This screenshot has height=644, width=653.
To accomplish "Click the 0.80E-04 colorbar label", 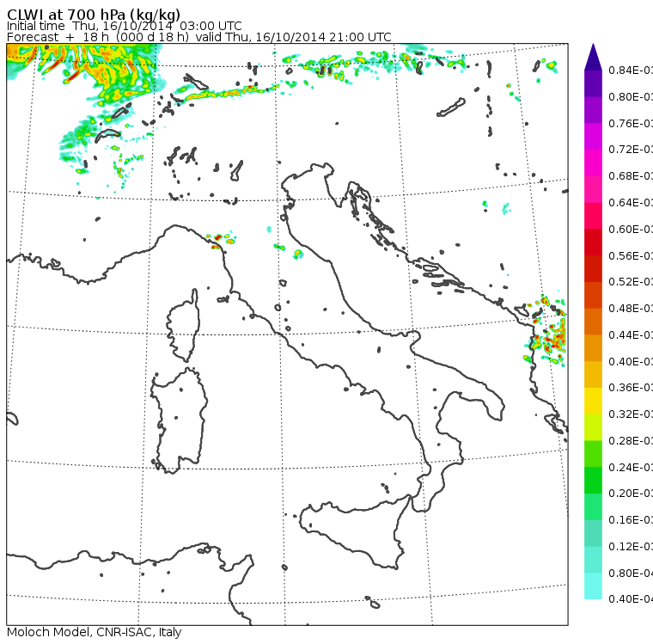I will [x=631, y=573].
